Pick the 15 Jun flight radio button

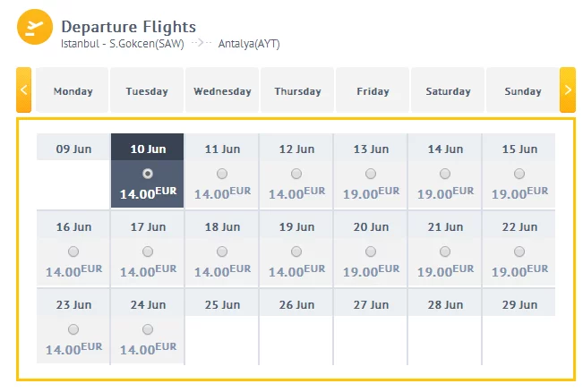click(x=519, y=174)
